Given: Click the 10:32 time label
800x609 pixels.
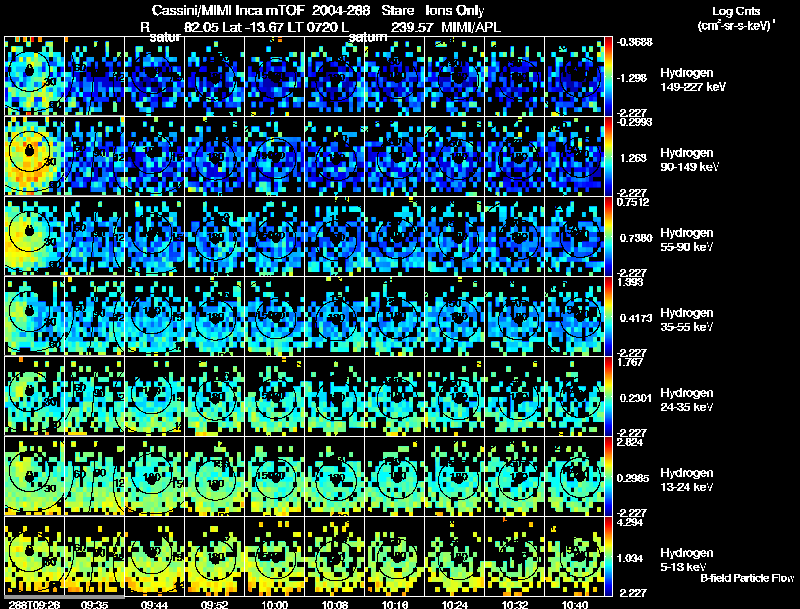Looking at the screenshot, I should click(x=515, y=604).
